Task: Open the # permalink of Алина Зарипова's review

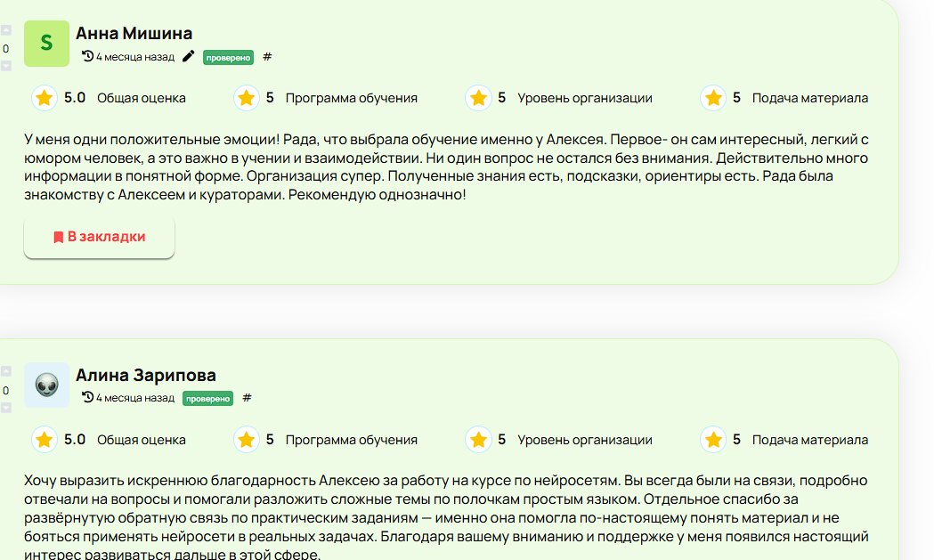Action: (x=248, y=398)
